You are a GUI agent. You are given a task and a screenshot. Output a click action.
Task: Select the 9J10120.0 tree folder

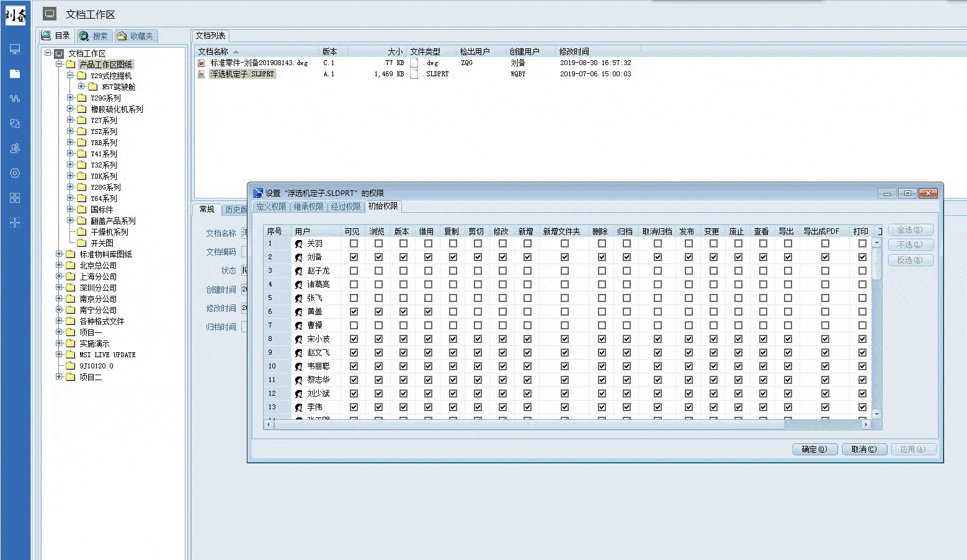(97, 366)
